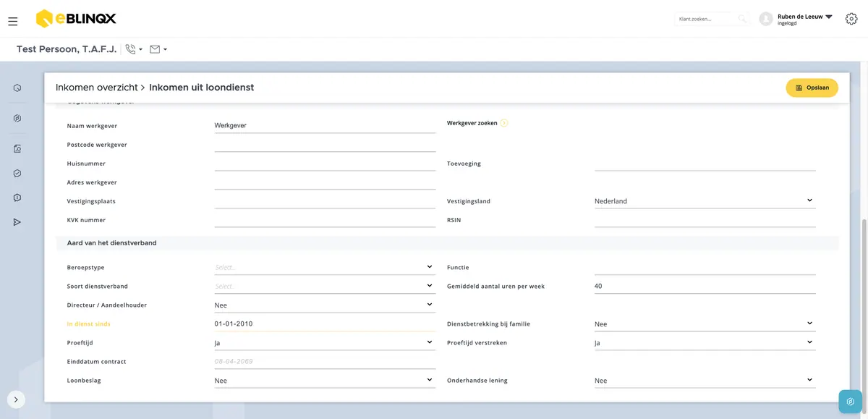Open the hamburger menu
Screen dimensions: 868x419
[x=13, y=22]
